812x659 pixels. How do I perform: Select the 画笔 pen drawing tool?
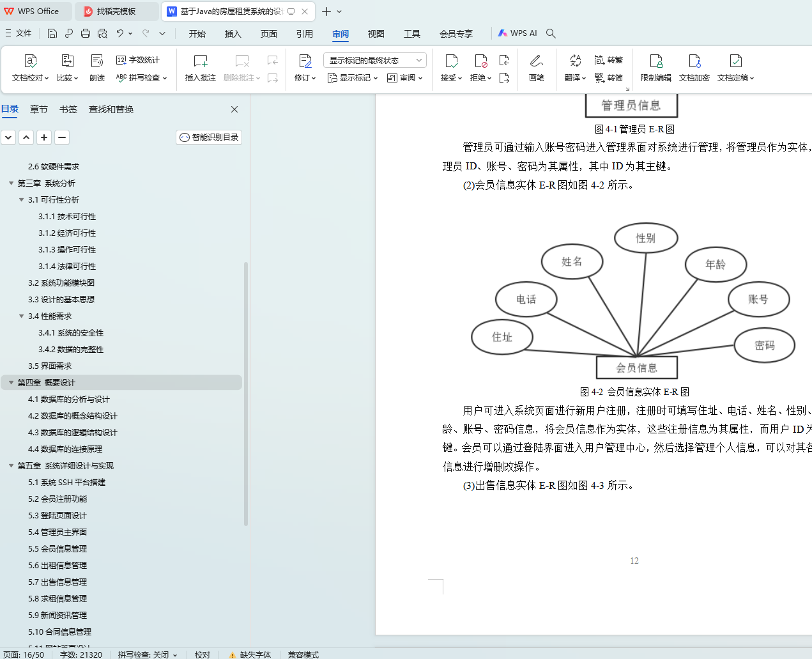[x=537, y=68]
